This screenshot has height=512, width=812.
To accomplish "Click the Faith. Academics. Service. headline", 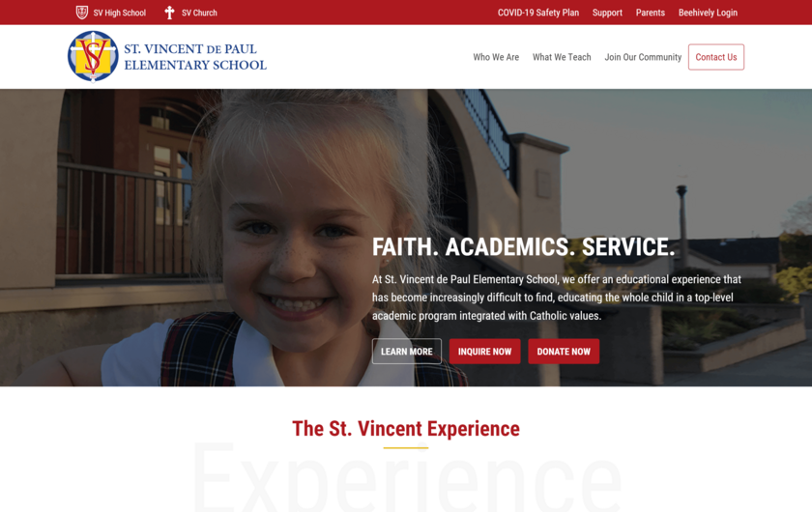I will 524,247.
